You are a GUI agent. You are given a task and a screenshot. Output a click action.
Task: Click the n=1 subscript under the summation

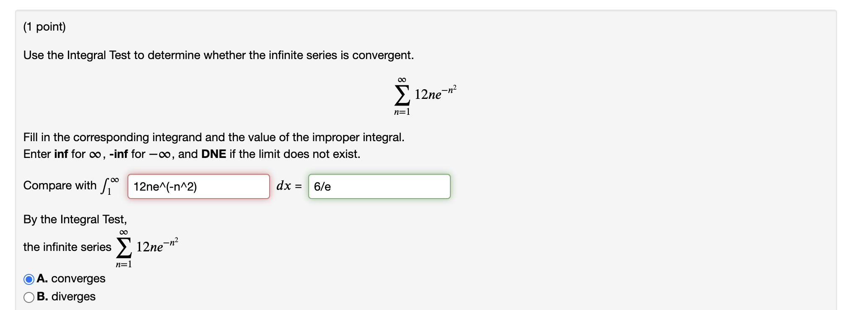[x=401, y=111]
